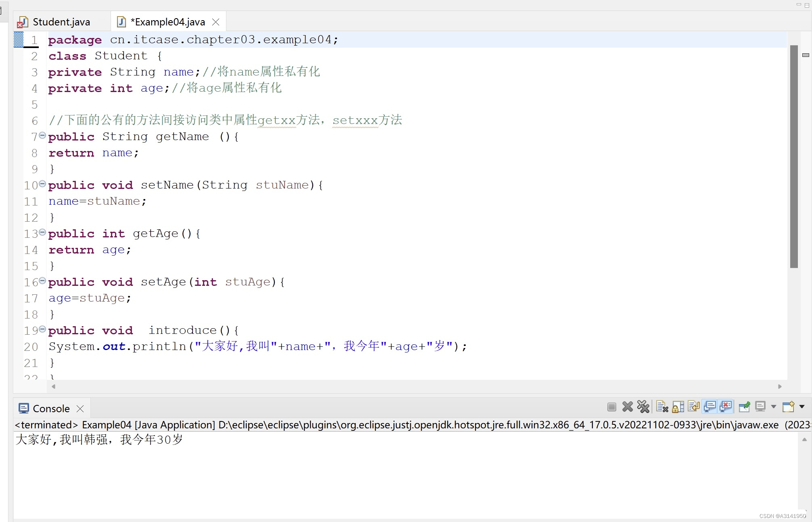
Task: Click the Clear Console icon
Action: point(662,407)
